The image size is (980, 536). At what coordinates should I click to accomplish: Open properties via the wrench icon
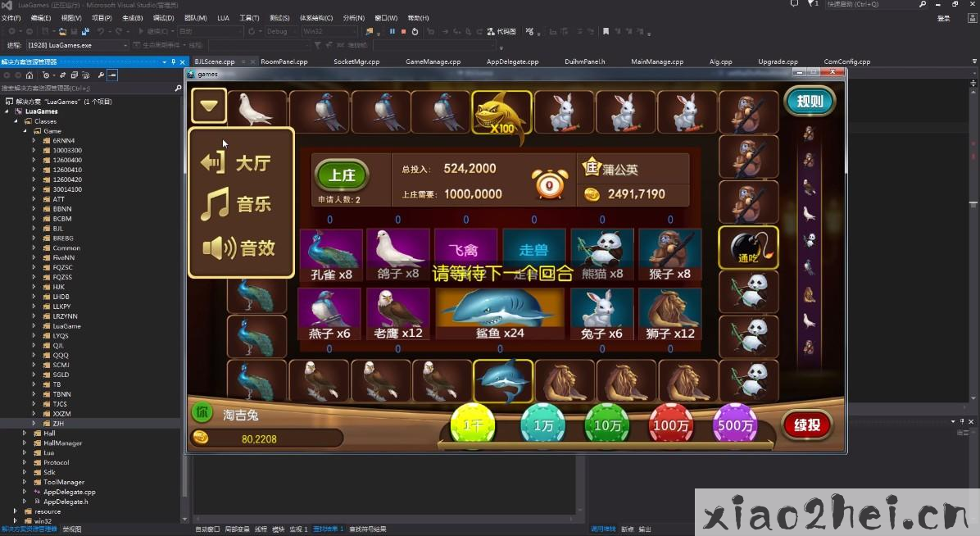101,75
